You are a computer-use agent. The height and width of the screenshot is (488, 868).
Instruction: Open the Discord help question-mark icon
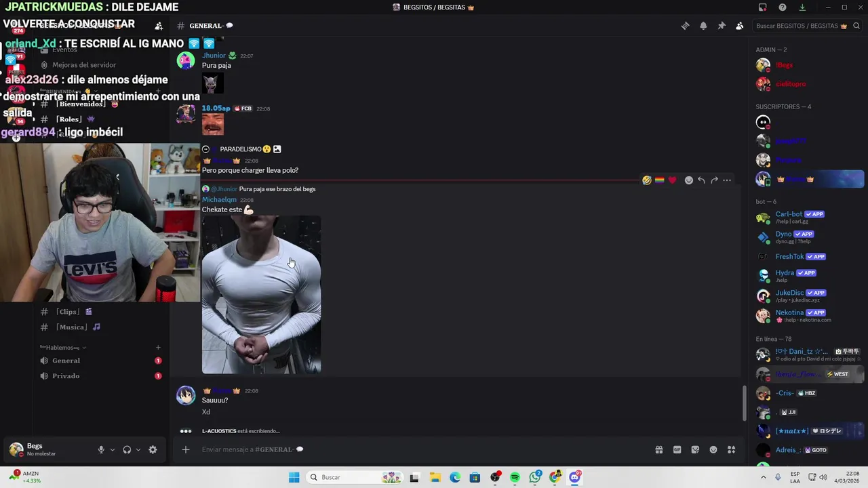coord(783,7)
